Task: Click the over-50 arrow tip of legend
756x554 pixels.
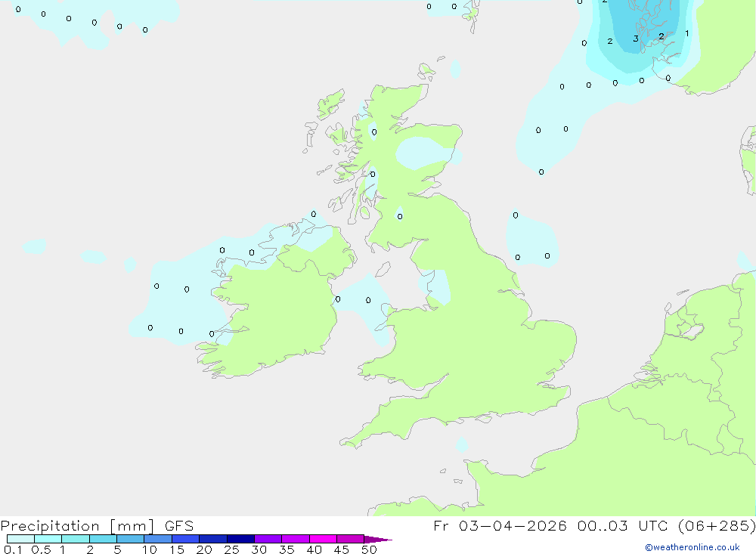Action: [378, 540]
